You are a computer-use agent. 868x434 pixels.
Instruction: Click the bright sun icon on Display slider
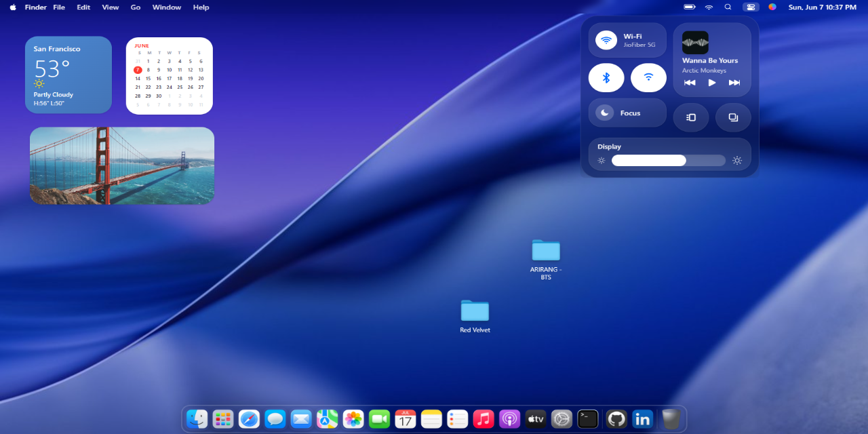tap(737, 161)
